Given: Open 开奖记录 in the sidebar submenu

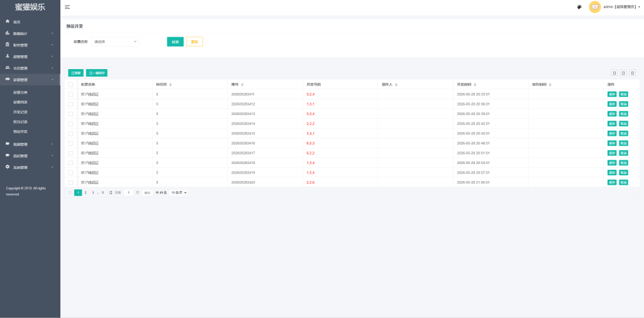Looking at the screenshot, I should (x=21, y=112).
